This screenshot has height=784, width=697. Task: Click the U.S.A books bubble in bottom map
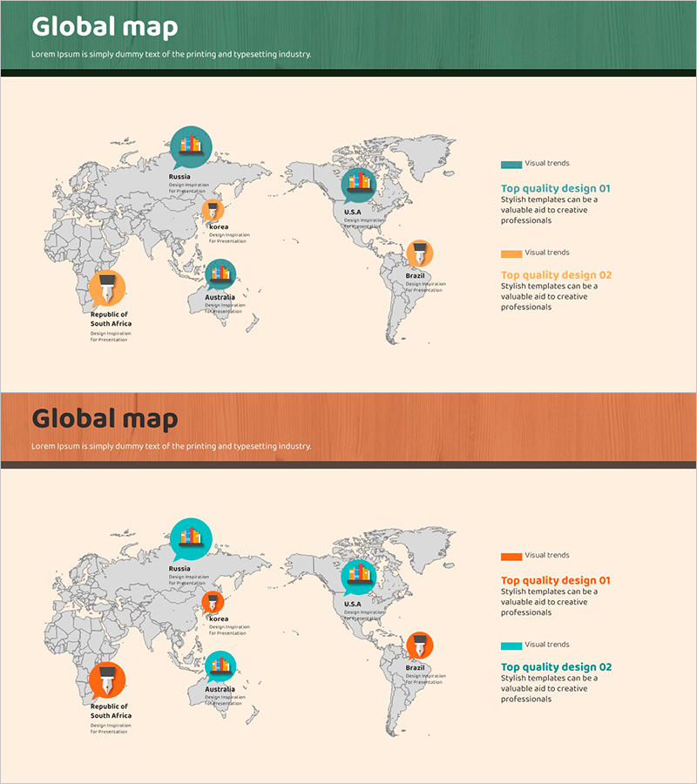[x=358, y=575]
